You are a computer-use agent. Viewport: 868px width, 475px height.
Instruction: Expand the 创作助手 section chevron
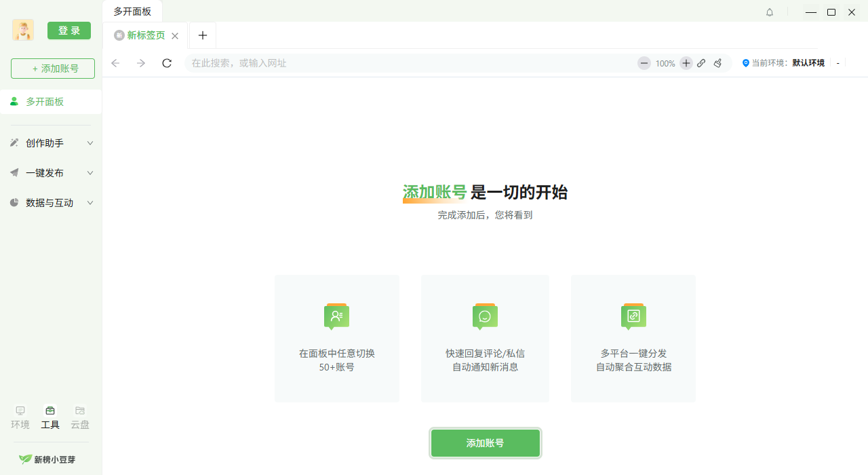pyautogui.click(x=90, y=143)
